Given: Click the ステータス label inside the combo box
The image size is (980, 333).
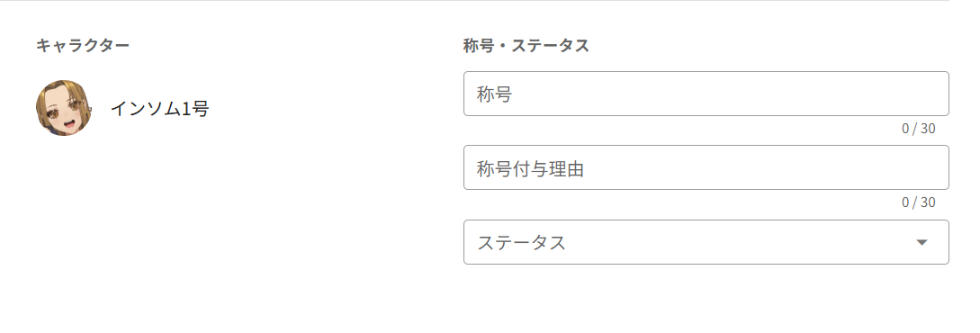Looking at the screenshot, I should coord(522,242).
